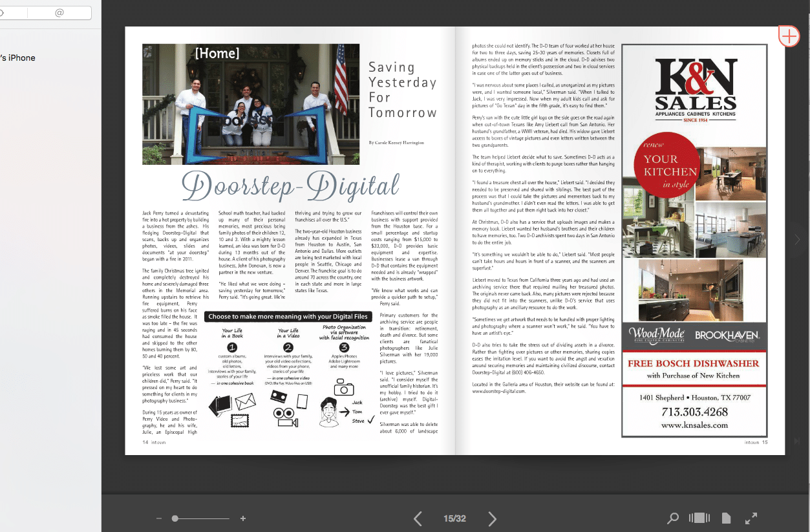Click the Doorstep-Digital script headline
The image size is (810, 532).
(291, 186)
